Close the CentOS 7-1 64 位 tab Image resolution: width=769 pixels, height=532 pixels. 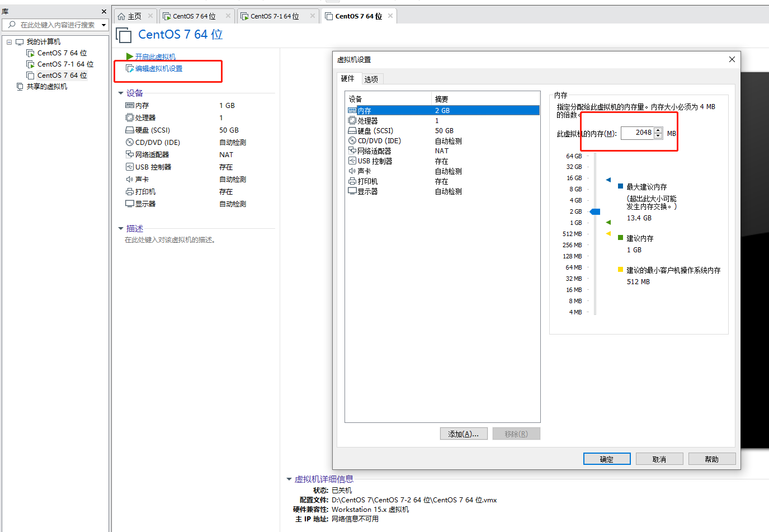[x=313, y=16]
